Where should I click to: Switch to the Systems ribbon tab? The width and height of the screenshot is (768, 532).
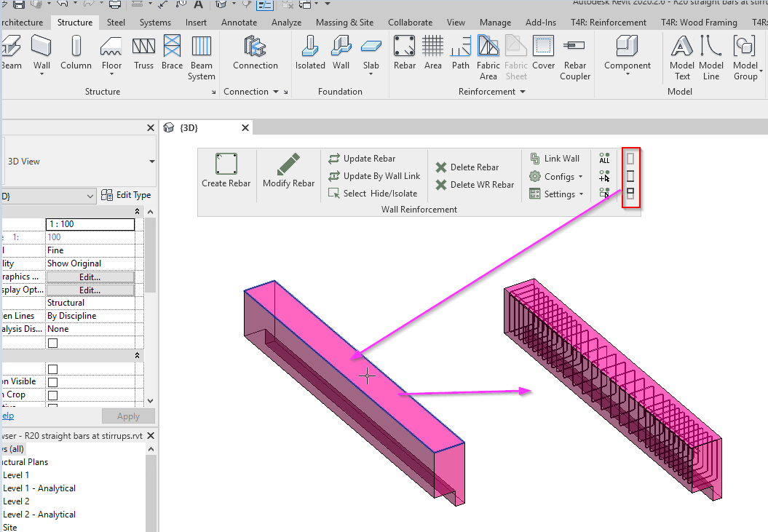(x=155, y=23)
